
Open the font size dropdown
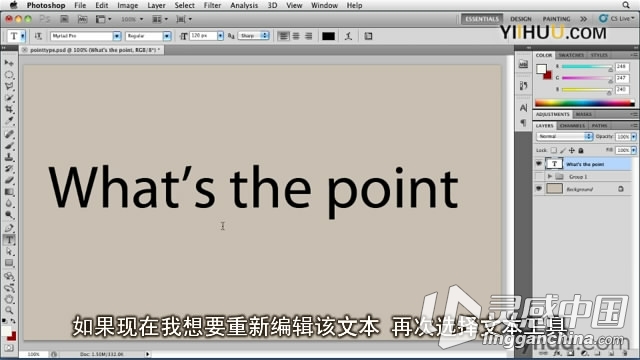point(220,36)
